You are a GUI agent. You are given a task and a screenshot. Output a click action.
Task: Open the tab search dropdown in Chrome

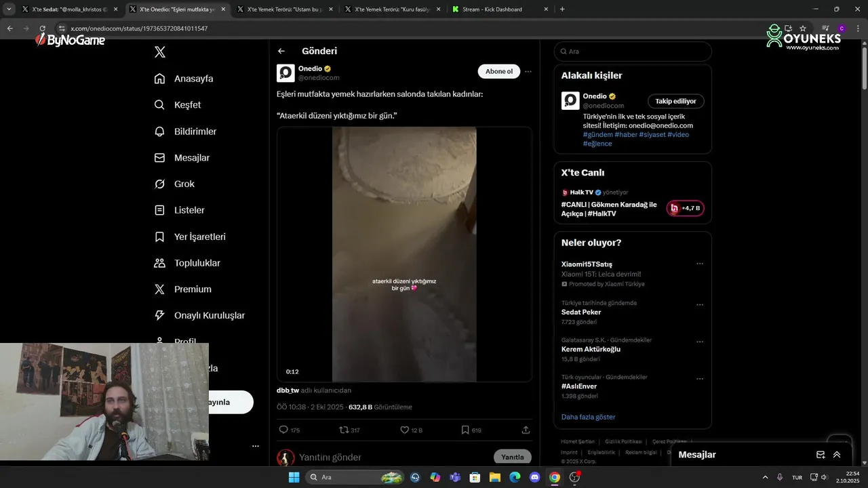(x=9, y=9)
